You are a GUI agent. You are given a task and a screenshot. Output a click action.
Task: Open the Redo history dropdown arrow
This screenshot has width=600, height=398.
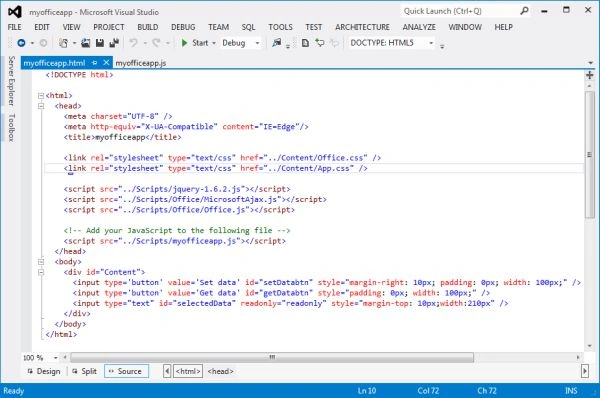(x=168, y=43)
